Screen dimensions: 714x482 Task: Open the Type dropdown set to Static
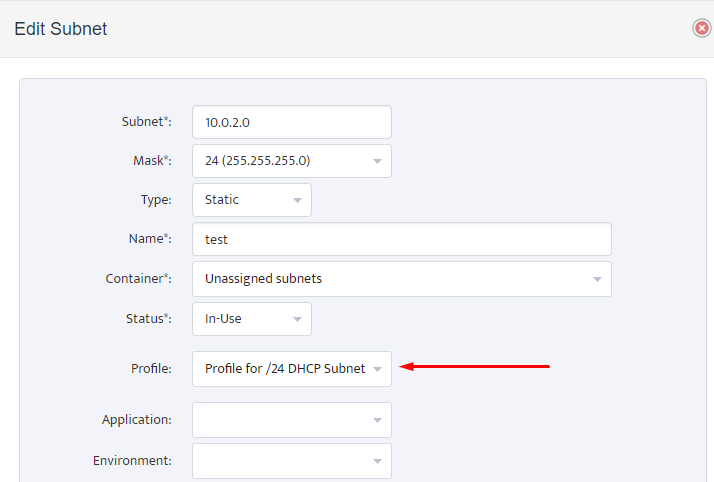coord(252,200)
